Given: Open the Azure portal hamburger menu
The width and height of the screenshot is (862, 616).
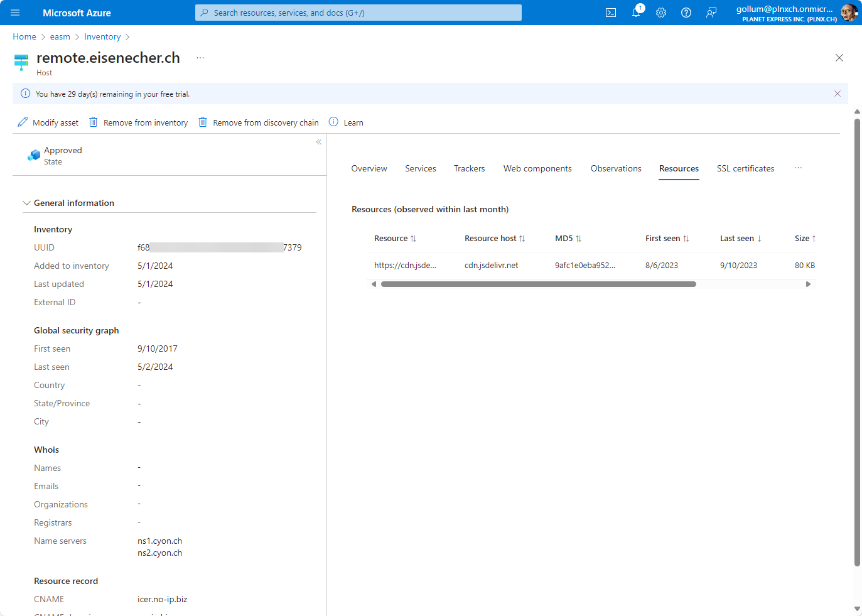Looking at the screenshot, I should pyautogui.click(x=15, y=13).
